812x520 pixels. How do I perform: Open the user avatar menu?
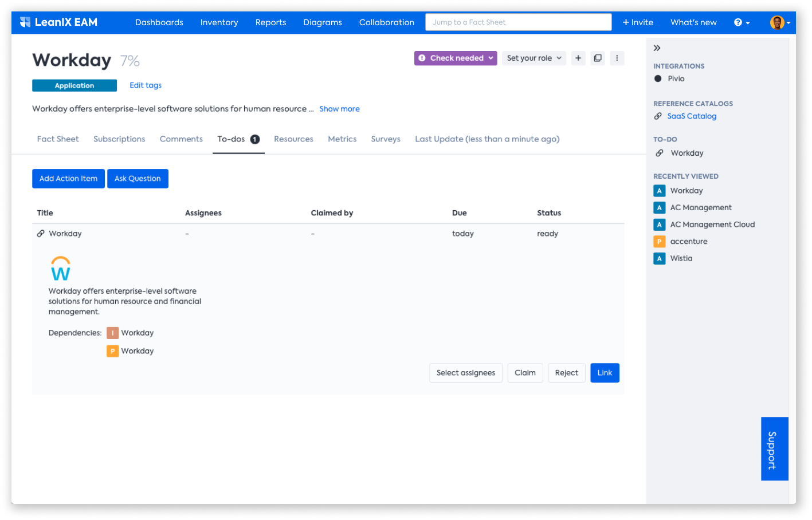(x=780, y=22)
